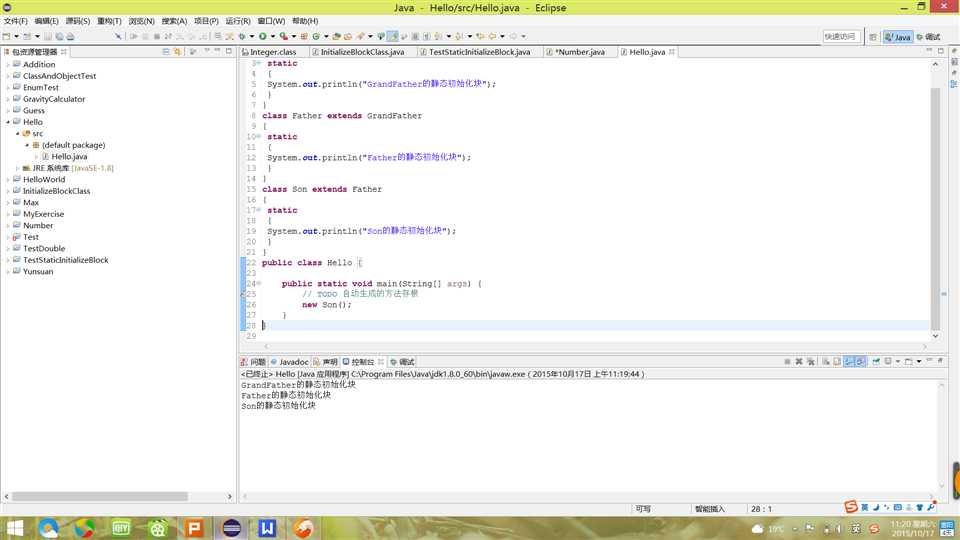Click the 调试 (Debug) perspective button
This screenshot has height=540, width=960.
click(x=928, y=37)
